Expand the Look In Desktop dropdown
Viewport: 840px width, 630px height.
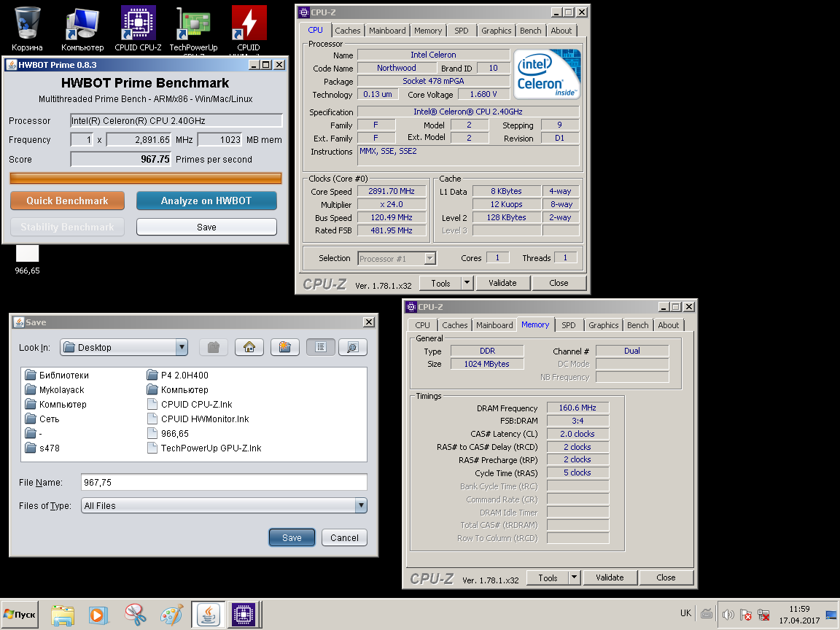182,347
